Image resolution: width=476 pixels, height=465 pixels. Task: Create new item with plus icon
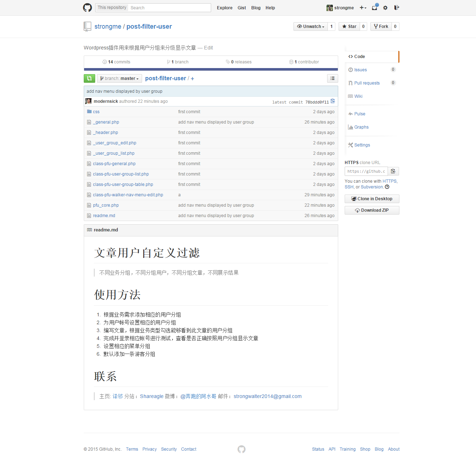[x=363, y=8]
